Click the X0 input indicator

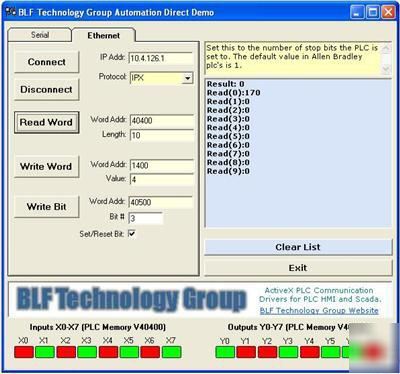pos(24,352)
